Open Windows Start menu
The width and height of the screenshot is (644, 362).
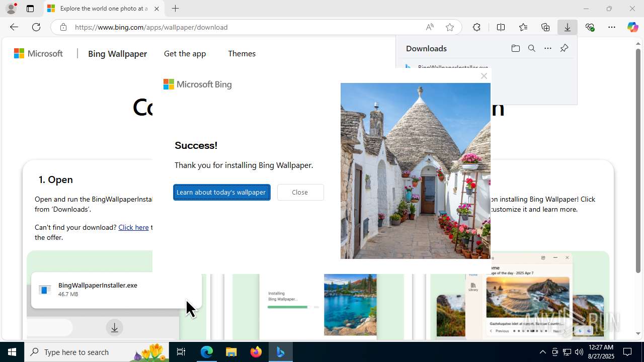click(12, 352)
